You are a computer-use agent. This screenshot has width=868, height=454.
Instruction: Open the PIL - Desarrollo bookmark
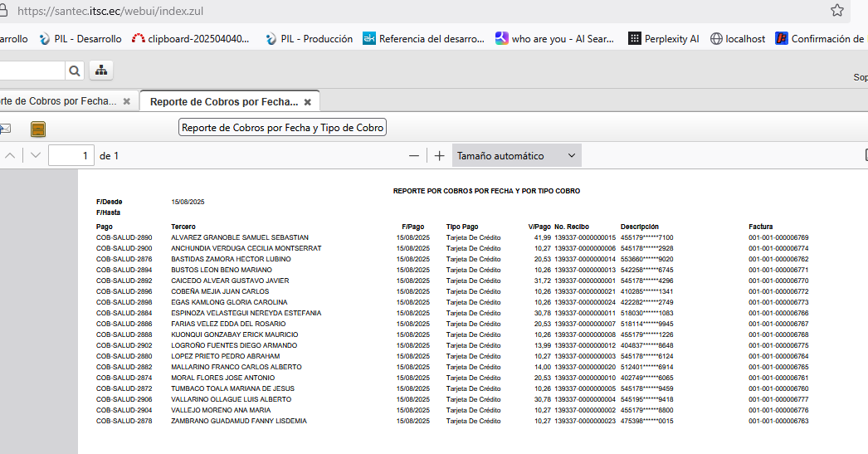(80, 38)
